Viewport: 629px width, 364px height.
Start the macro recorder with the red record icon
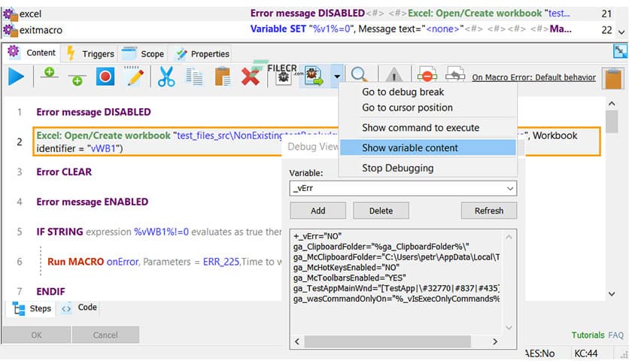105,76
